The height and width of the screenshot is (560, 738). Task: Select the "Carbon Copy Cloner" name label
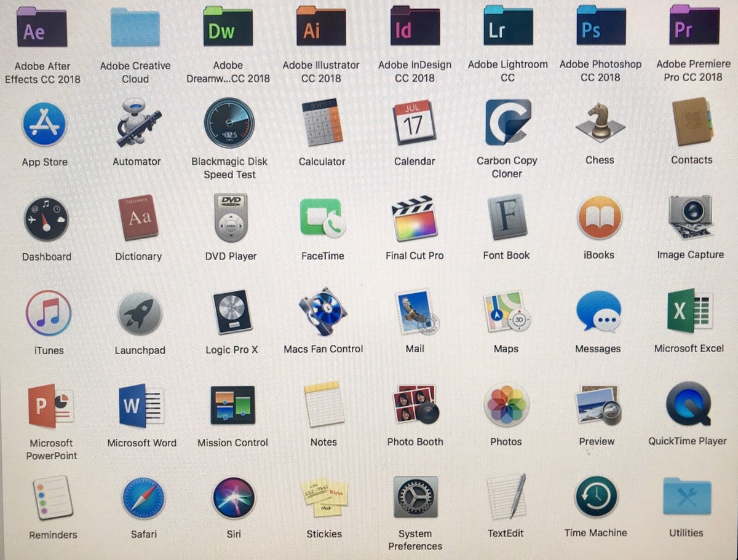point(507,167)
